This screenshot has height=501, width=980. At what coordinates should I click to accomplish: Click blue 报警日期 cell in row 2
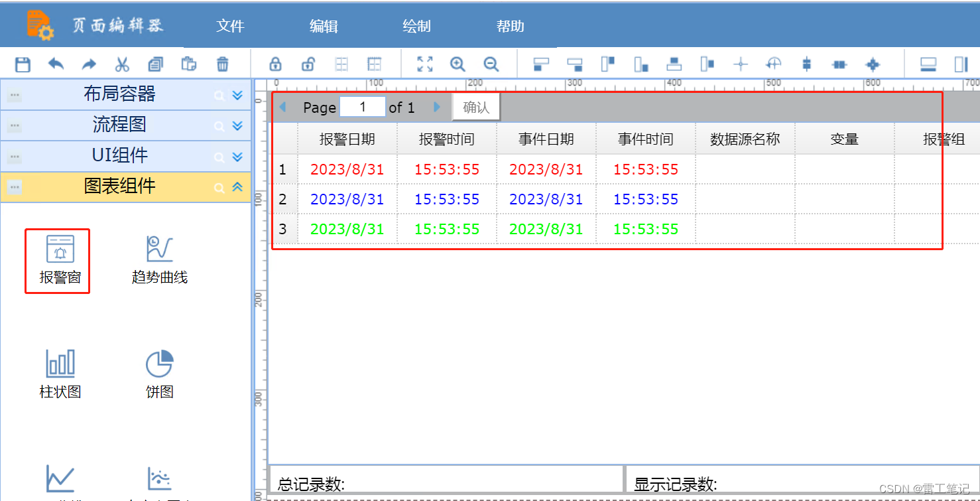(347, 199)
